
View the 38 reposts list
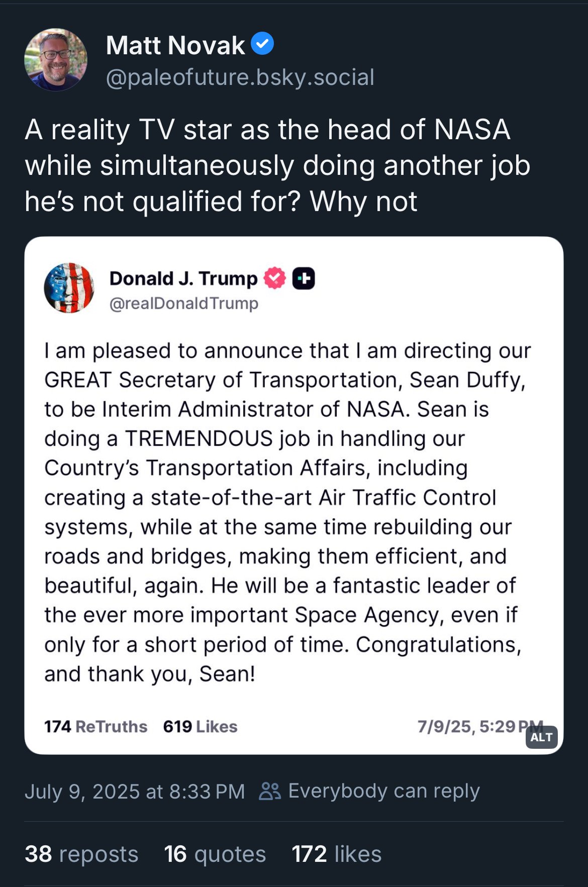pos(81,854)
